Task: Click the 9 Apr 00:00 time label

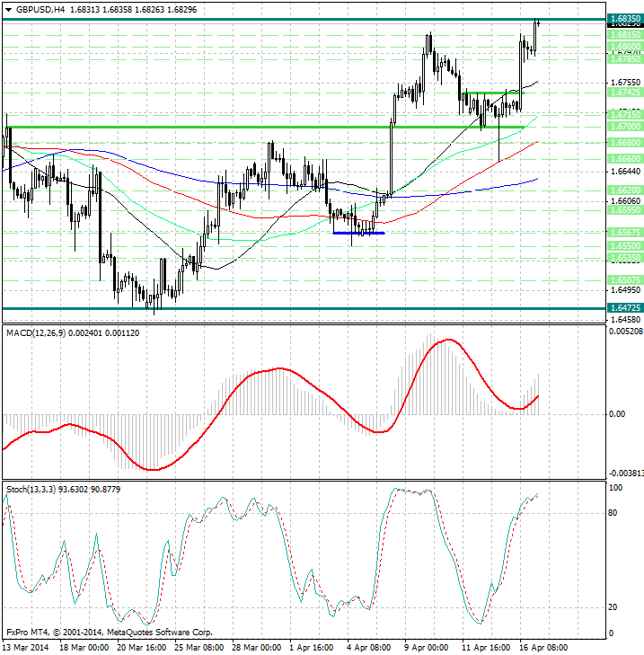Action: (x=427, y=647)
